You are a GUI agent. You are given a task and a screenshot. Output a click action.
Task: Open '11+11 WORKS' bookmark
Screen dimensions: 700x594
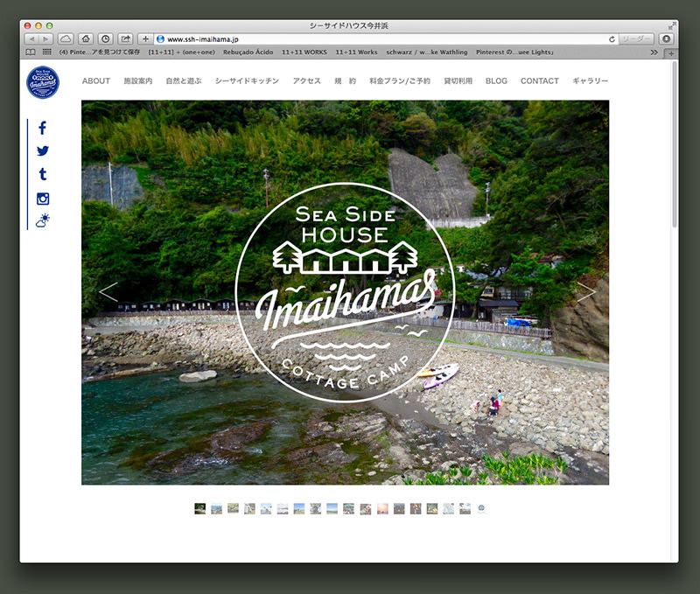(304, 52)
